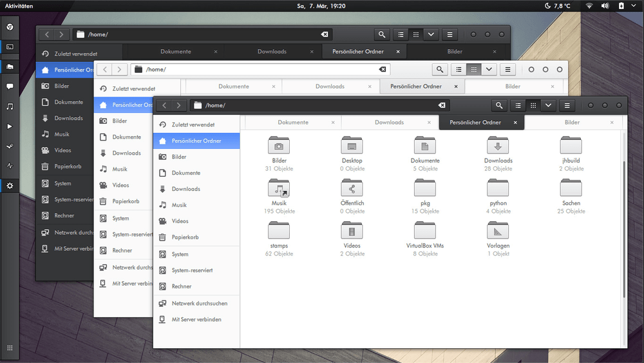Open hamburger menu in middle light window
The width and height of the screenshot is (644, 363).
pyautogui.click(x=507, y=70)
